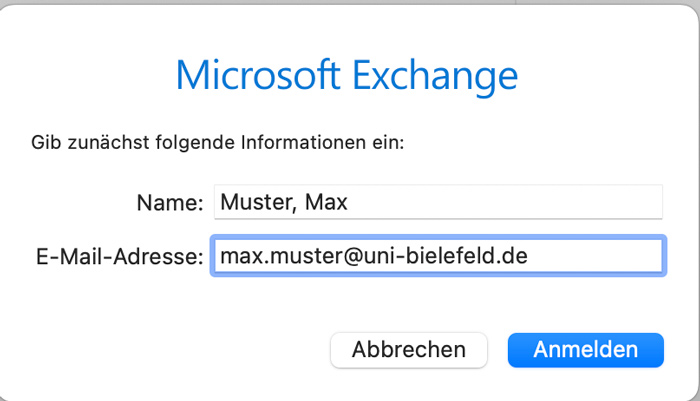Viewport: 700px width, 401px height.
Task: Focus the Name input field
Action: 438,202
